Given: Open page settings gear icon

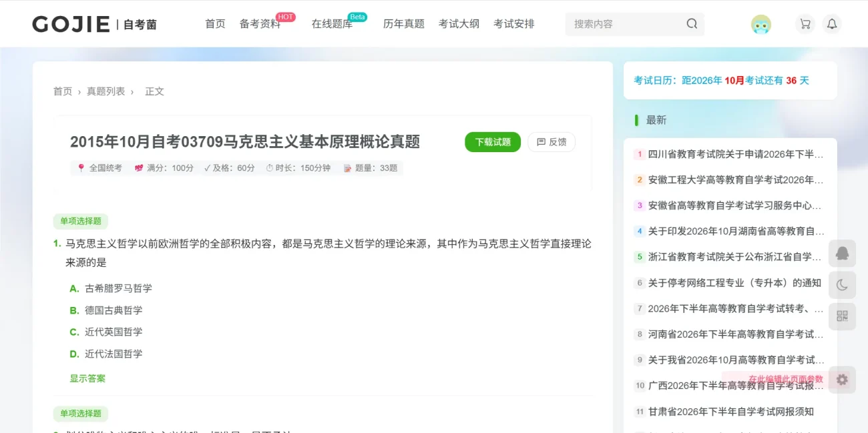Looking at the screenshot, I should click(x=842, y=380).
